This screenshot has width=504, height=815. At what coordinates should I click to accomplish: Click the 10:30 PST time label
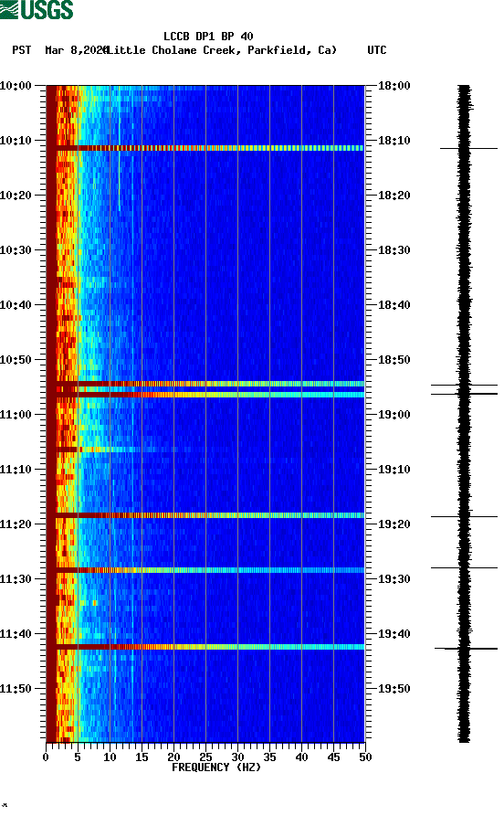tap(16, 250)
